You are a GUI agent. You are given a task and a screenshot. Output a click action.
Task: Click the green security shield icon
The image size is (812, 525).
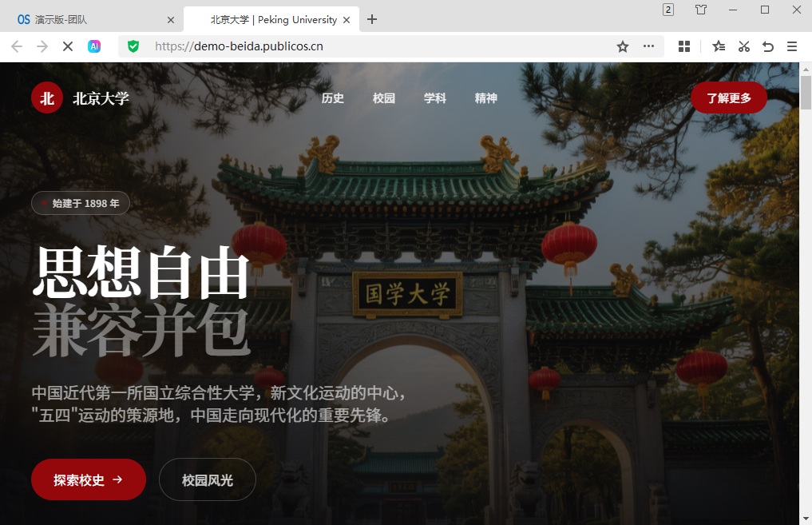point(133,46)
